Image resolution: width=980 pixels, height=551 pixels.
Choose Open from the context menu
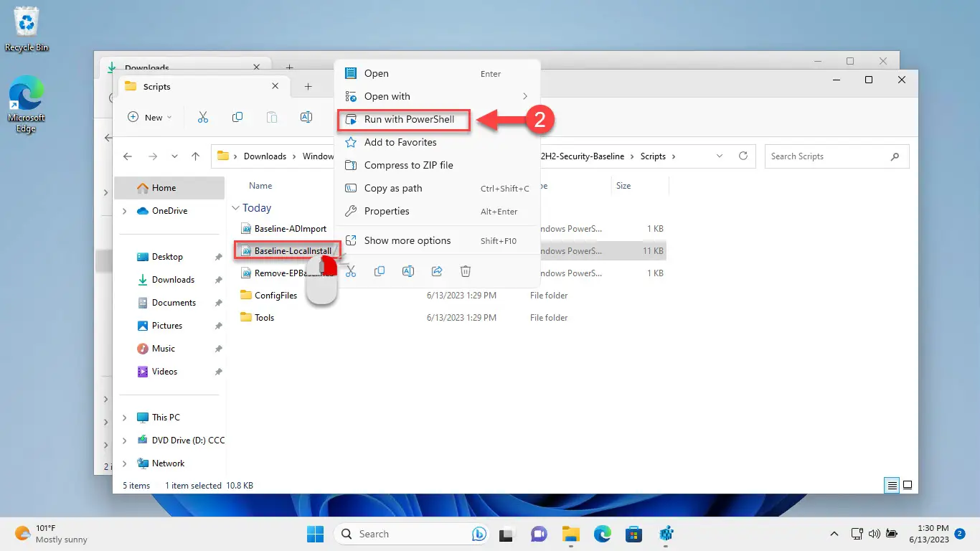[437, 73]
